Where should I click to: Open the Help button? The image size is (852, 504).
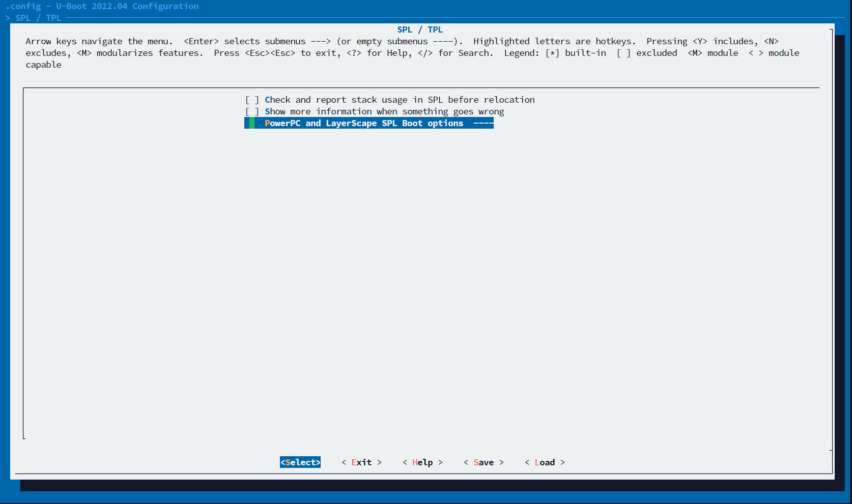pyautogui.click(x=422, y=462)
